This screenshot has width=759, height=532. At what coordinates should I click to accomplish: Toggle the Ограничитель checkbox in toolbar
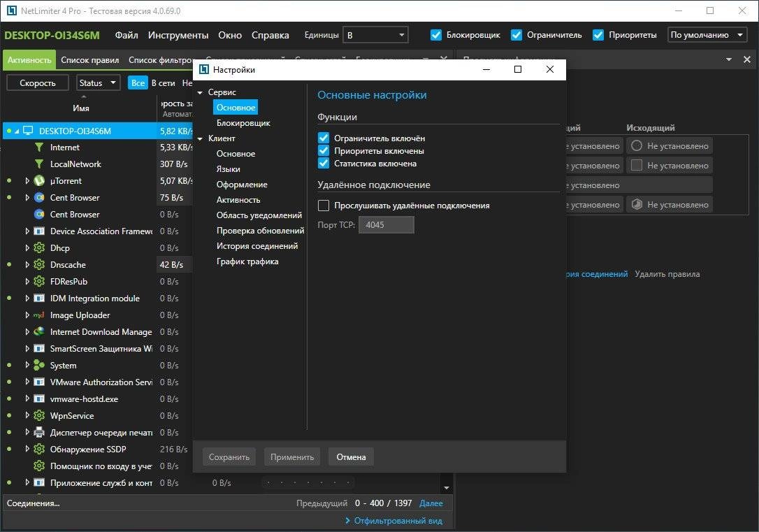516,35
